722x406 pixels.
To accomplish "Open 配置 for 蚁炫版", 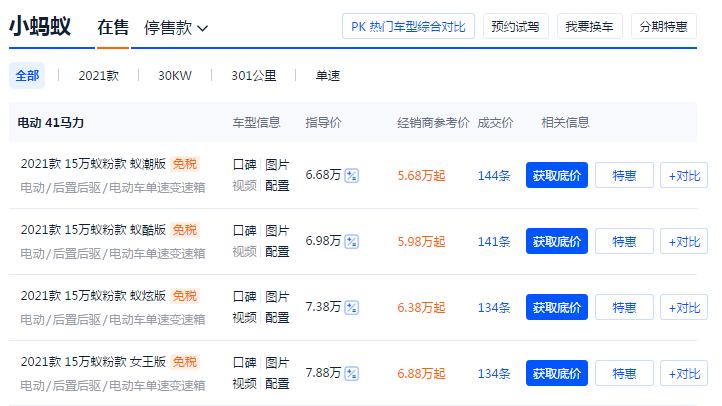I will (277, 317).
